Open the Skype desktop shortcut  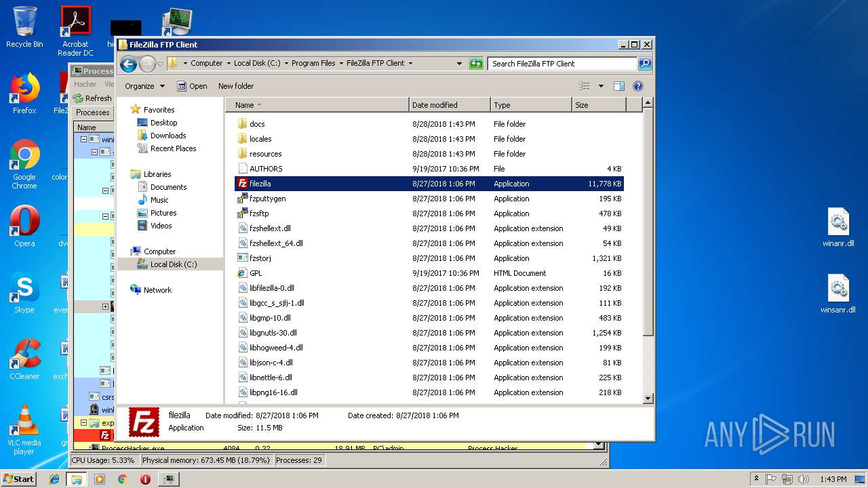(x=24, y=293)
